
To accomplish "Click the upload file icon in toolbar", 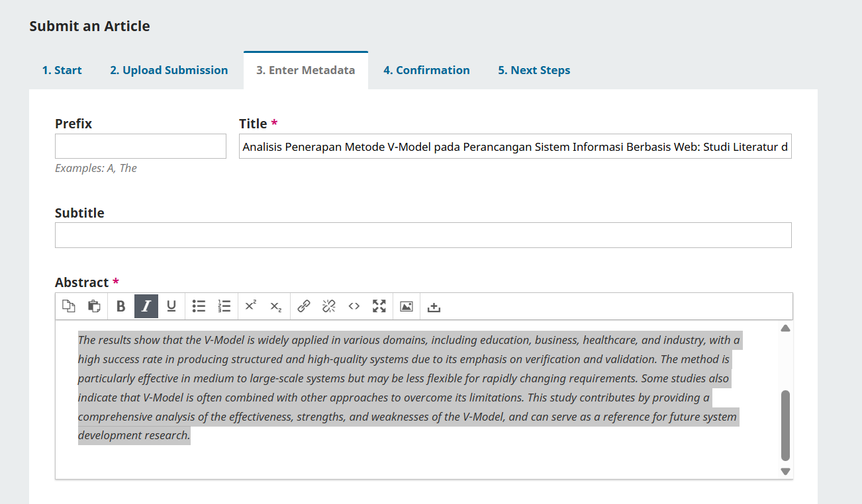I will point(434,307).
